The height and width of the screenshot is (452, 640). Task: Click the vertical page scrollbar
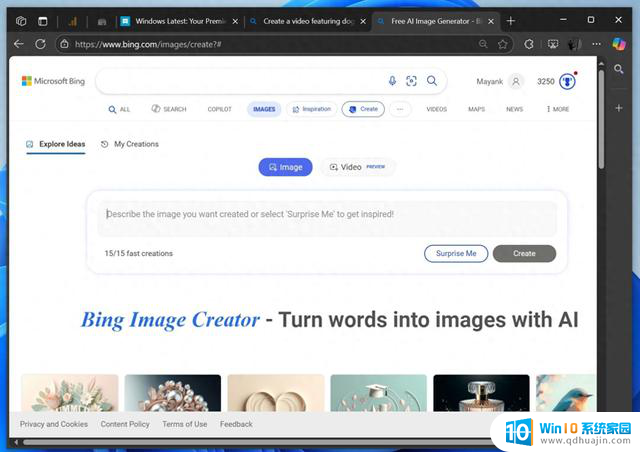[x=601, y=119]
